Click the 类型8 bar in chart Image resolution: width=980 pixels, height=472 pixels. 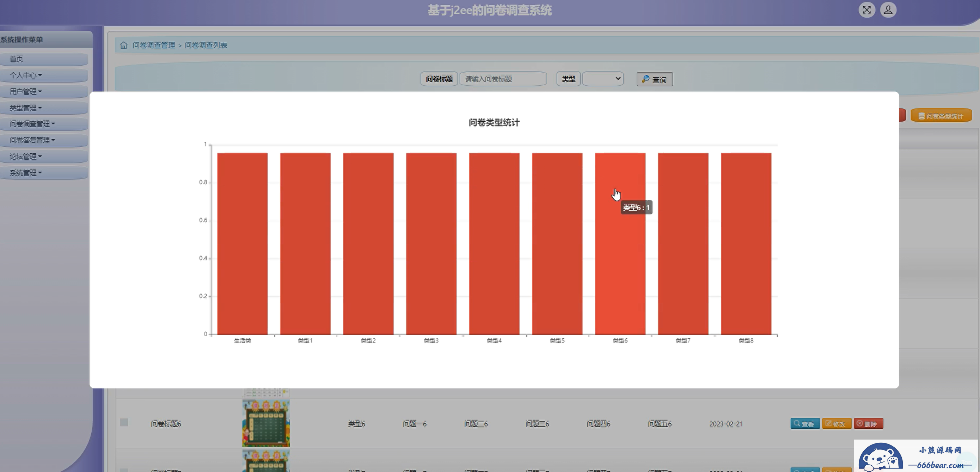[x=746, y=244]
